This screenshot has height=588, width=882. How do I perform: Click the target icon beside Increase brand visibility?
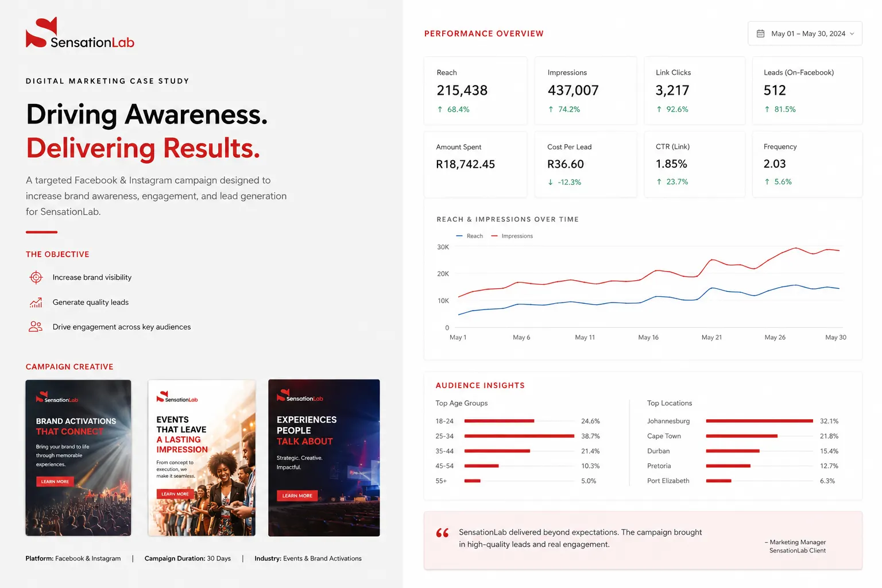36,277
